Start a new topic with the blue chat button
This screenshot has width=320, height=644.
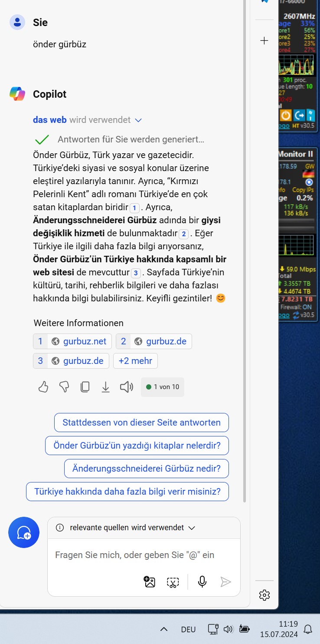tap(24, 532)
